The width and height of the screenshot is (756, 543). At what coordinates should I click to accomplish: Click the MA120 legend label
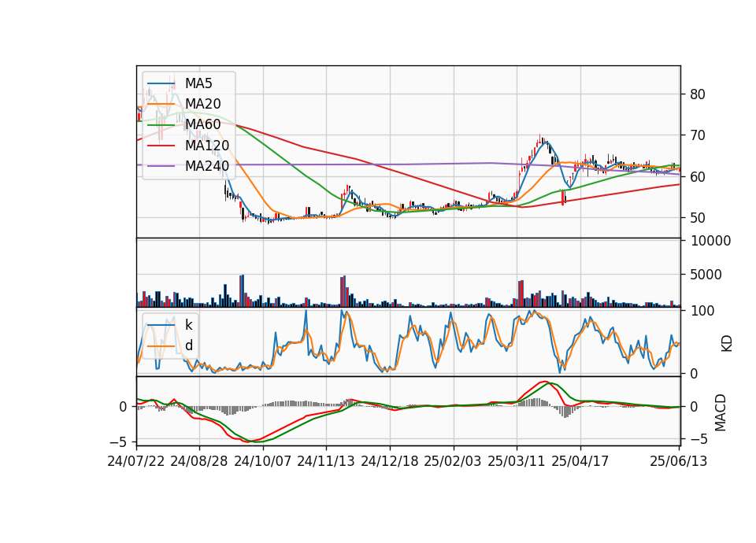coord(207,145)
